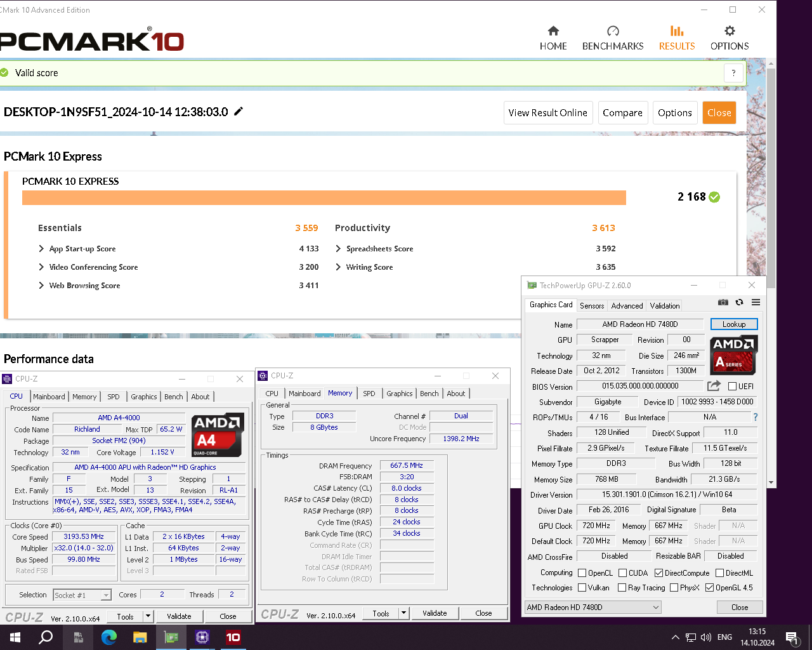Click the volume tray icon
812x650 pixels.
pos(707,637)
